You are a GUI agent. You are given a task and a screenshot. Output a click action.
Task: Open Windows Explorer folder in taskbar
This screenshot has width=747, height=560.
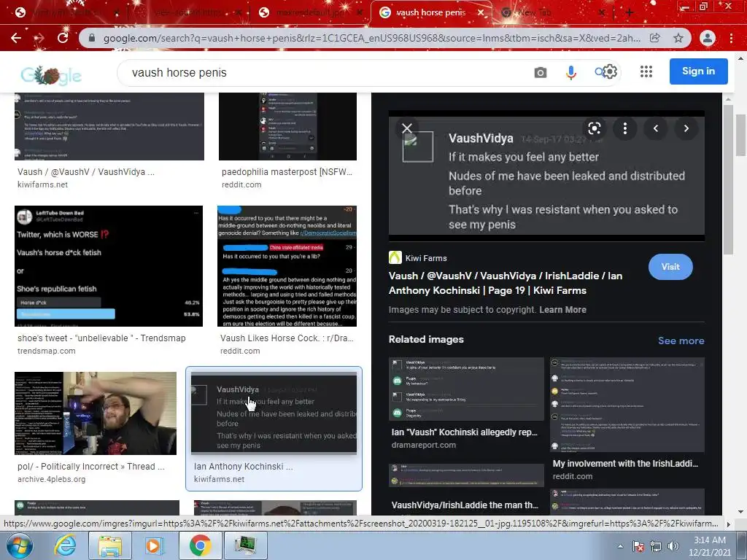click(x=110, y=545)
